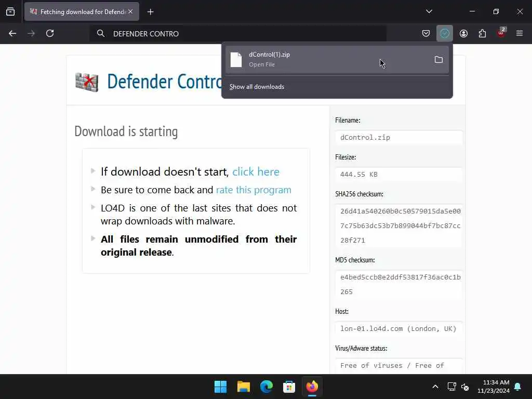Click the dControl.zip filename field
Viewport: 532px width, 399px height.
click(x=398, y=137)
